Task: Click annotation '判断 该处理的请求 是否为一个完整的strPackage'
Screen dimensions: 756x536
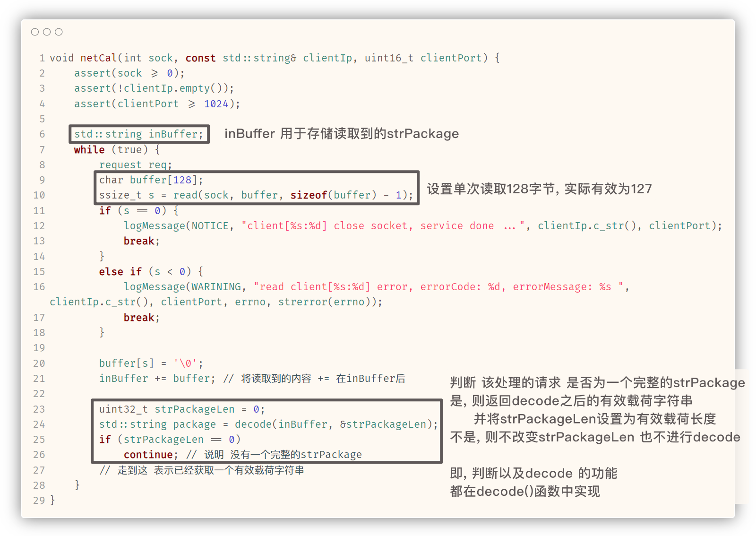Action: 597,383
